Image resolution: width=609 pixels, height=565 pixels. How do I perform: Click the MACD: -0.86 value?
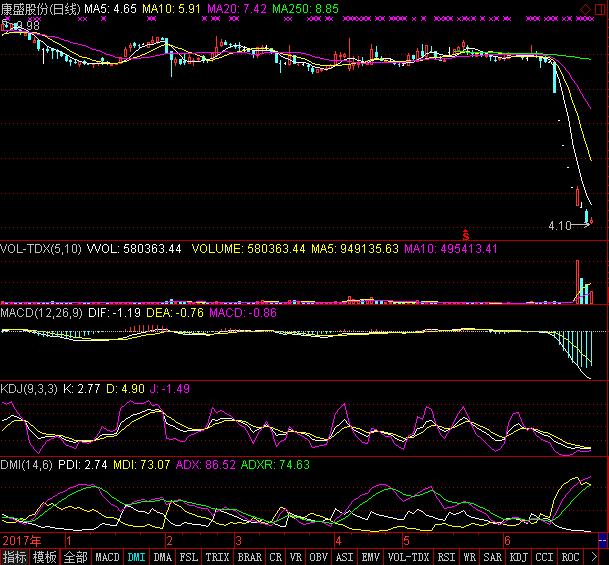tap(243, 313)
